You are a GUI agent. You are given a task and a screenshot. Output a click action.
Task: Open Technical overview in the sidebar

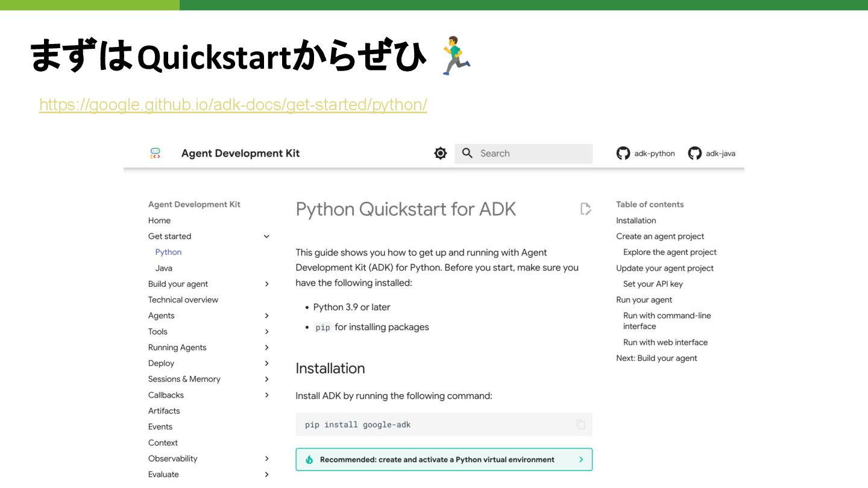pos(183,299)
